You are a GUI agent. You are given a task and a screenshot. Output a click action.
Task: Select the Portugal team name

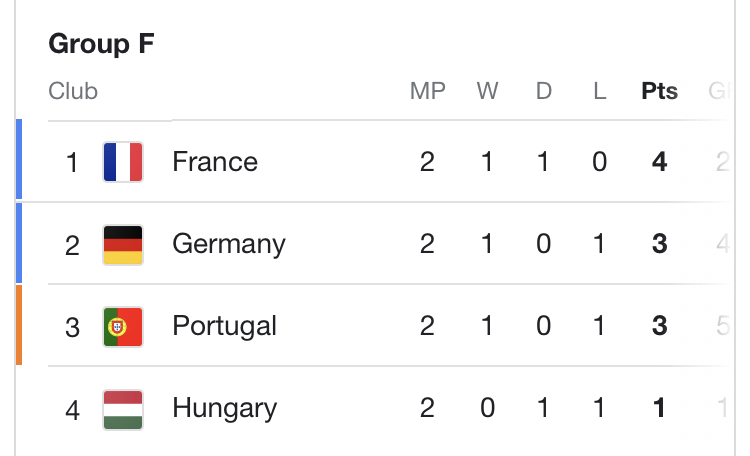click(x=224, y=326)
